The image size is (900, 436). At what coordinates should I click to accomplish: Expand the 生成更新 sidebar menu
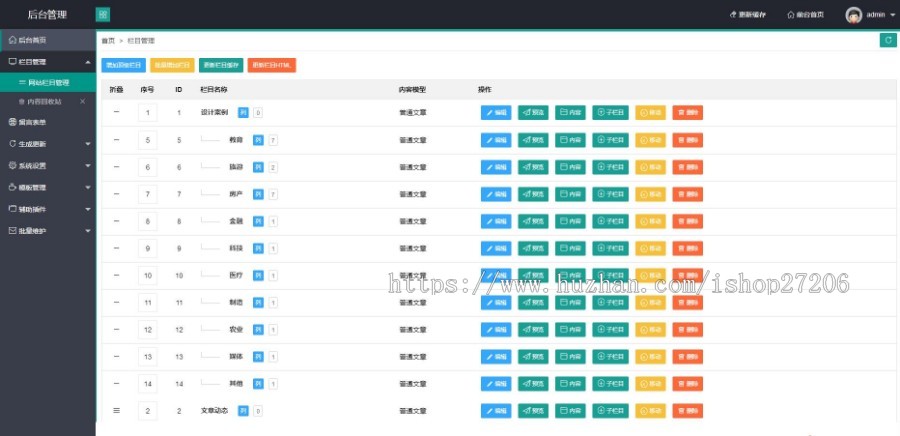(x=47, y=143)
